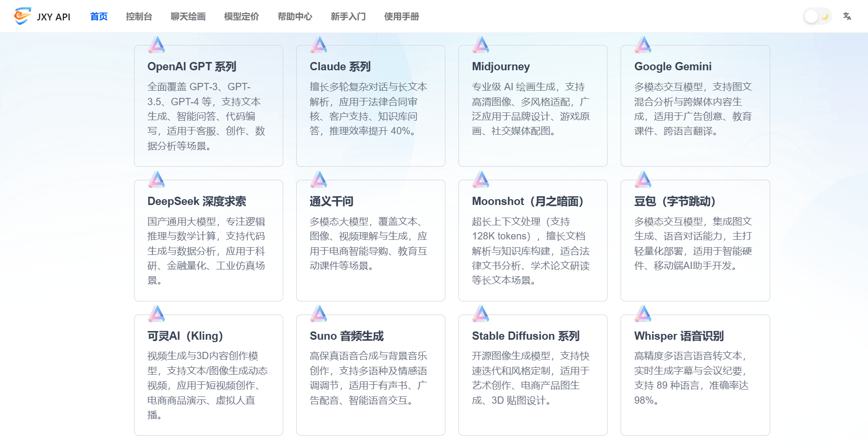Screen dimensions: 868x441
Task: Click the icon above 通义千问
Action: tap(319, 179)
